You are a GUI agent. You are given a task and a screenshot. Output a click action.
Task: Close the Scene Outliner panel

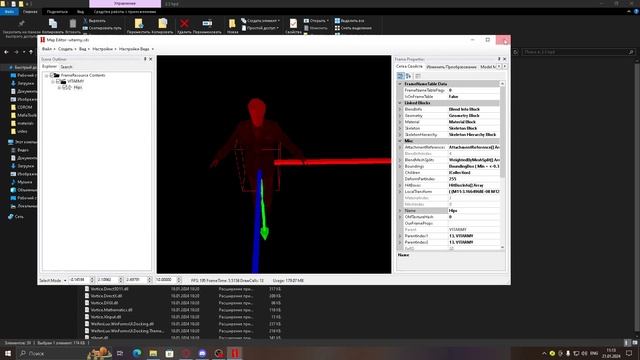point(151,59)
